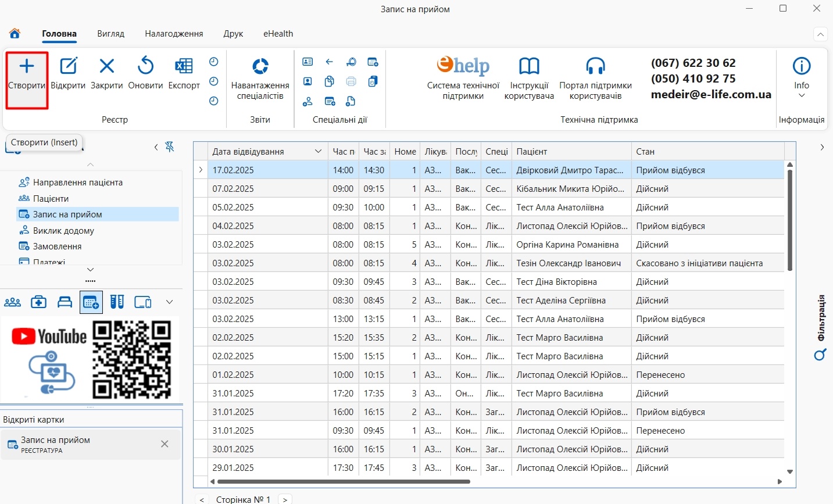Go to next page arrow beside Сторінка № 1

pyautogui.click(x=285, y=499)
